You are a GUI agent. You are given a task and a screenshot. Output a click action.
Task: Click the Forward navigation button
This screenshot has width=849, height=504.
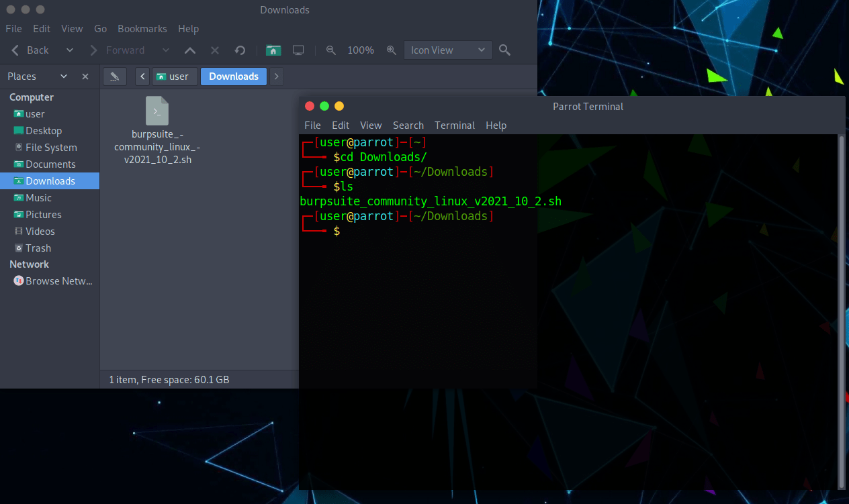(117, 50)
